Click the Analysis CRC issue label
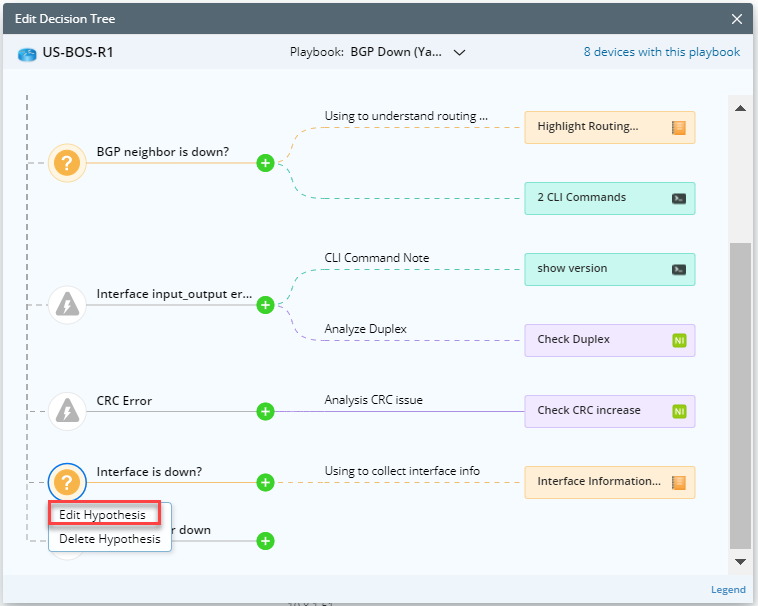 click(x=374, y=400)
